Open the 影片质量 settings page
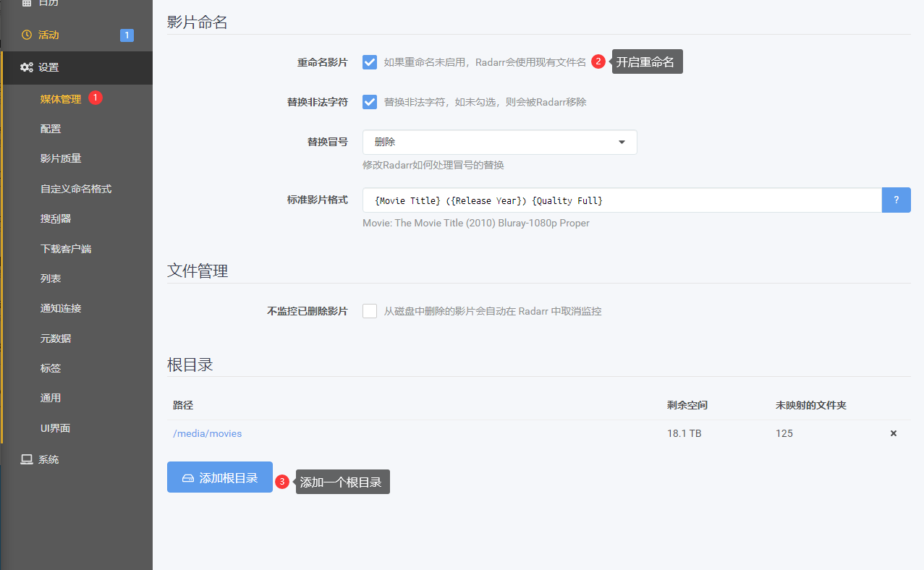The image size is (924, 570). click(x=61, y=158)
